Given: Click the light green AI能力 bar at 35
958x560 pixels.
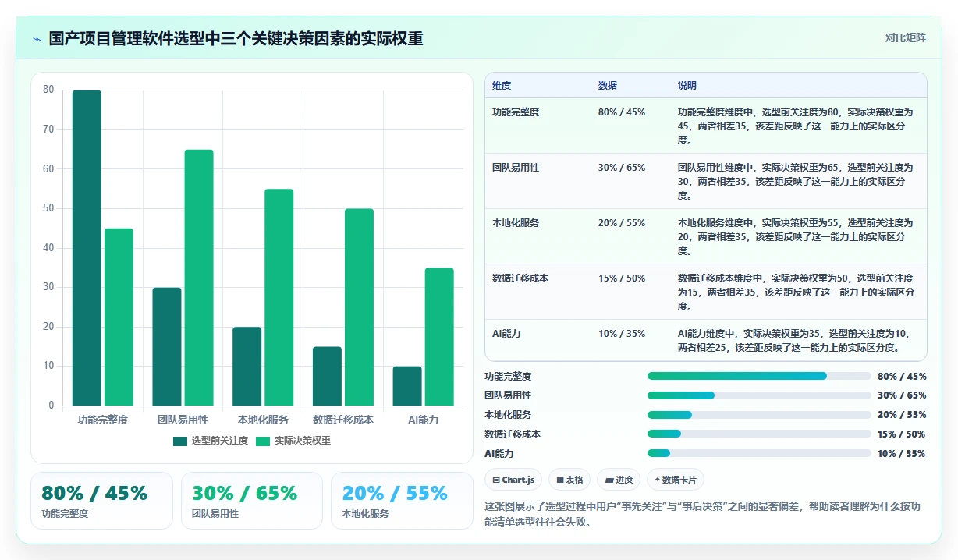Looking at the screenshot, I should click(439, 337).
